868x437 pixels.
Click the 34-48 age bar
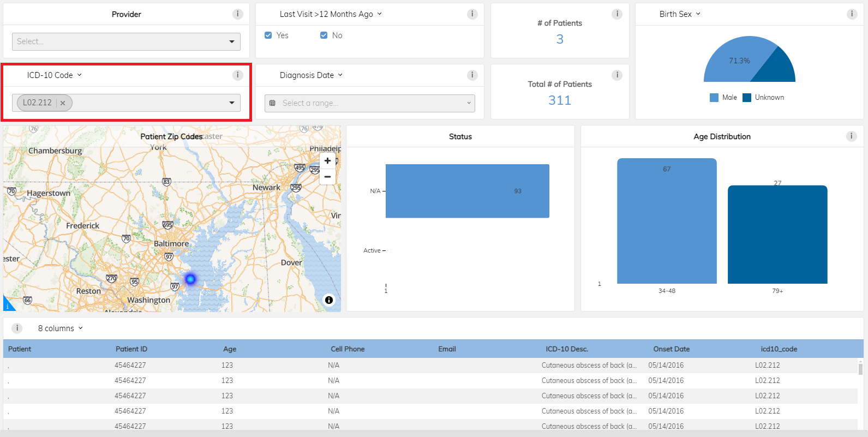point(667,221)
